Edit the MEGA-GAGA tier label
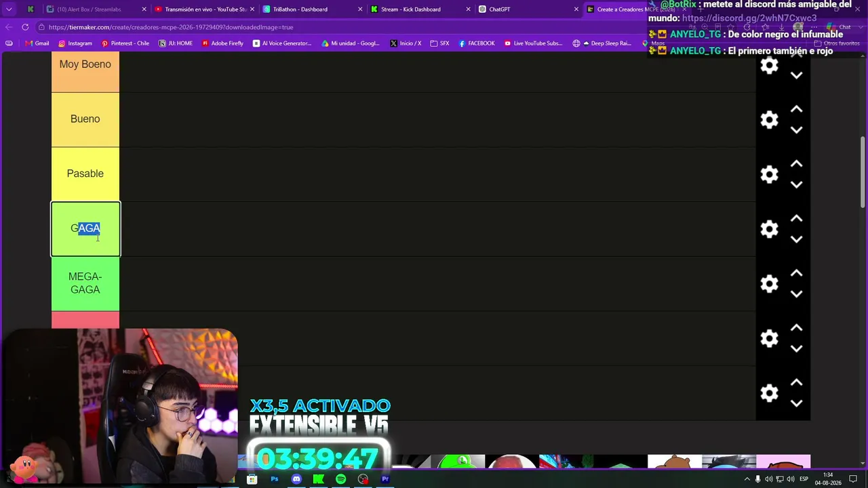This screenshot has height=488, width=868. coord(85,283)
